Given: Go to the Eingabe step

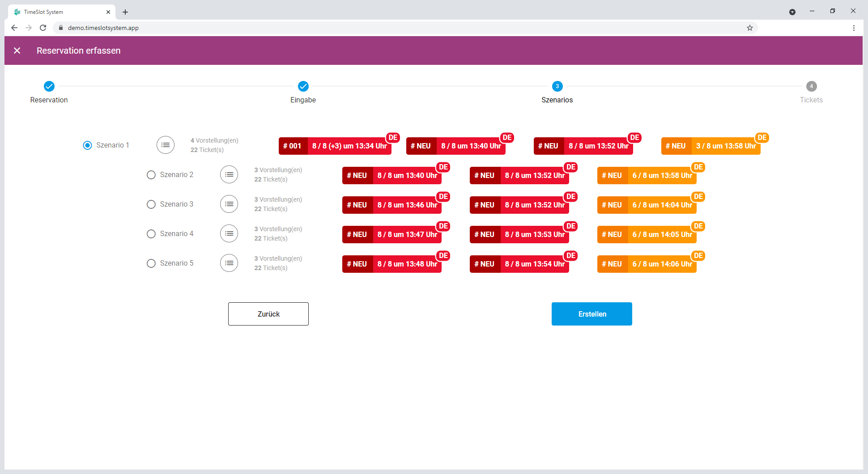Looking at the screenshot, I should (x=303, y=92).
